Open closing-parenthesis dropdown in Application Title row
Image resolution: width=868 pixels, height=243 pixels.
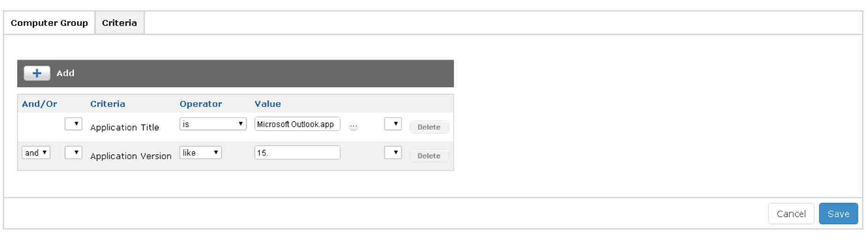[393, 124]
